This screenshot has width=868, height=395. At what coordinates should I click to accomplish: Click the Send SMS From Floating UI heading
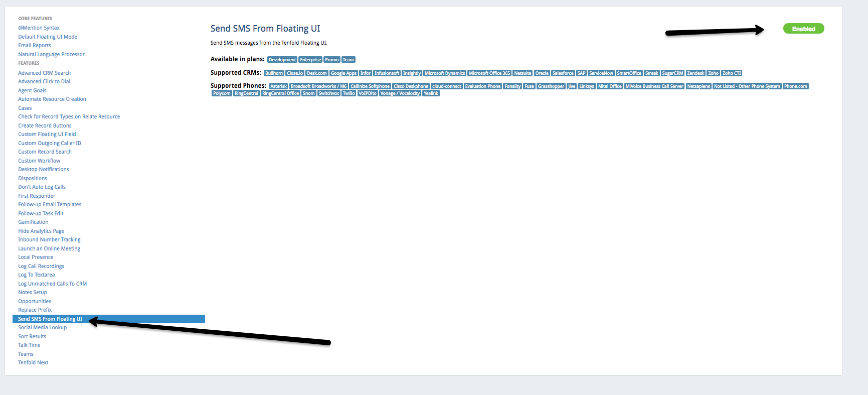tap(265, 29)
